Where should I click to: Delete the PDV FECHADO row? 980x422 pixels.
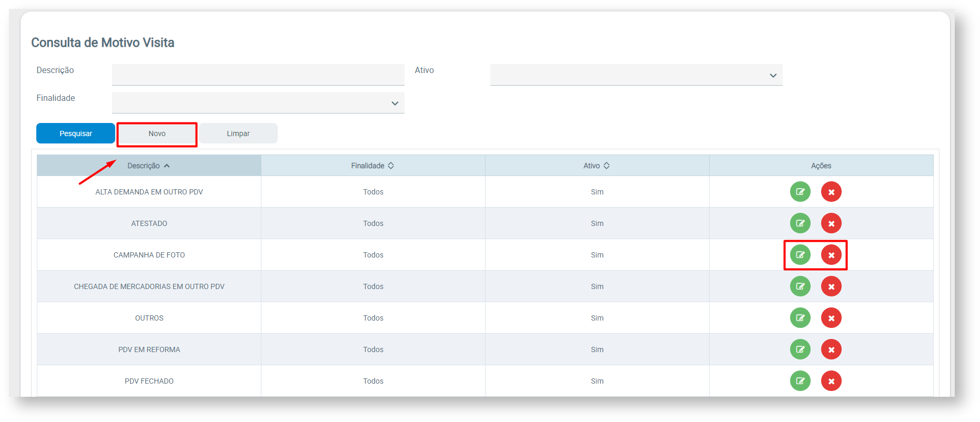(x=831, y=381)
